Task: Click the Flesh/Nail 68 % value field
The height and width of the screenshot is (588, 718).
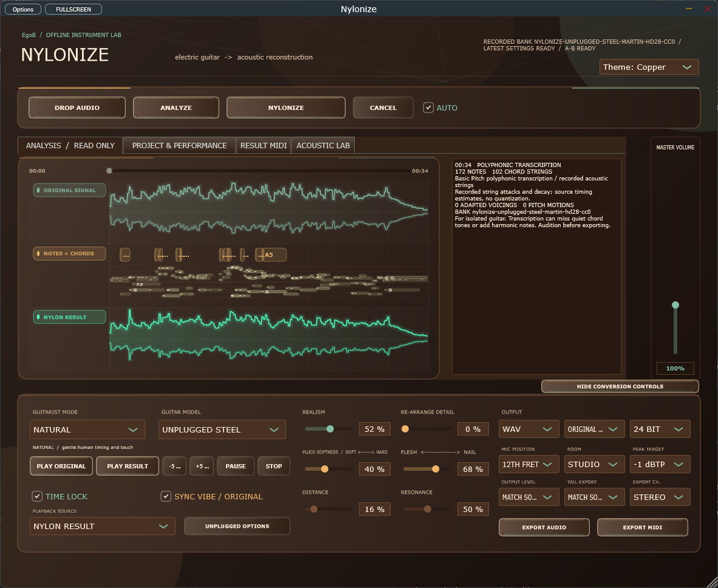Action: point(473,469)
